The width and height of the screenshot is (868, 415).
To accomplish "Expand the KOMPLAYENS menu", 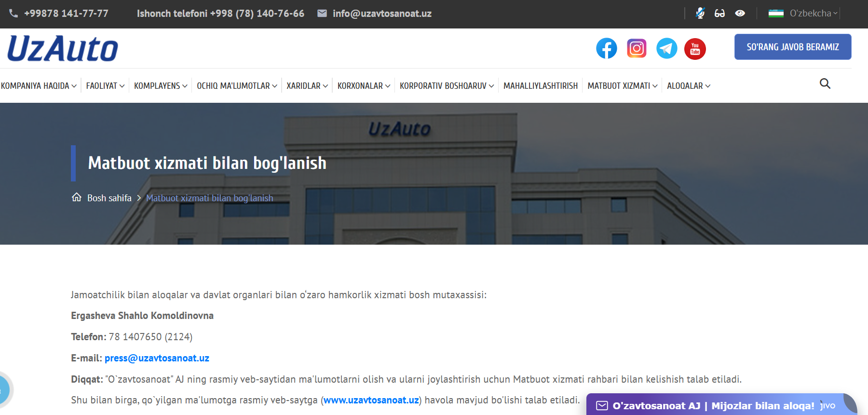I will click(161, 86).
